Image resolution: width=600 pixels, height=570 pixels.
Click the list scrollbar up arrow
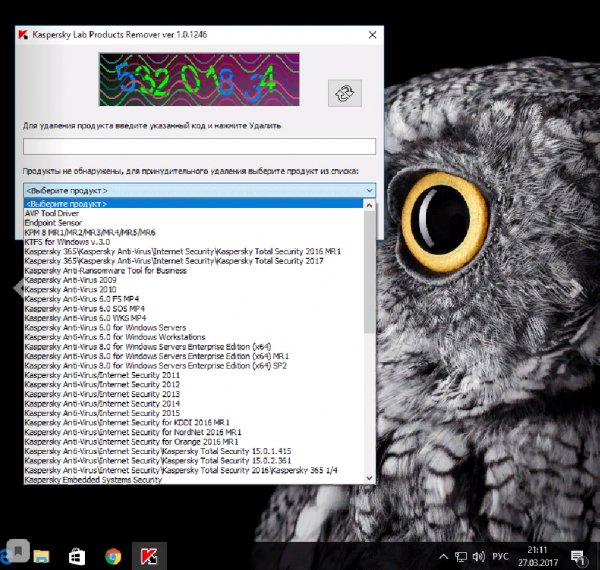pos(369,205)
